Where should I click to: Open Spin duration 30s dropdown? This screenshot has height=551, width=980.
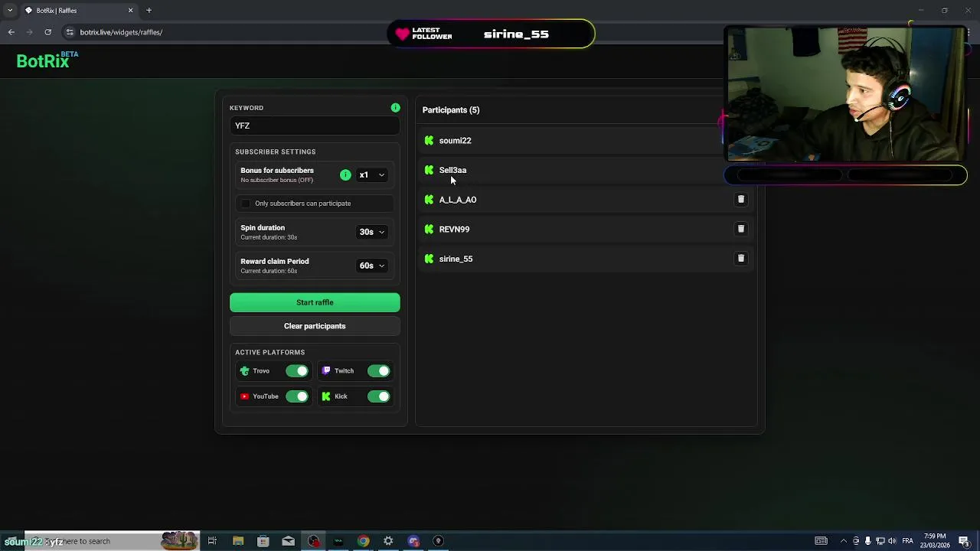tap(372, 232)
